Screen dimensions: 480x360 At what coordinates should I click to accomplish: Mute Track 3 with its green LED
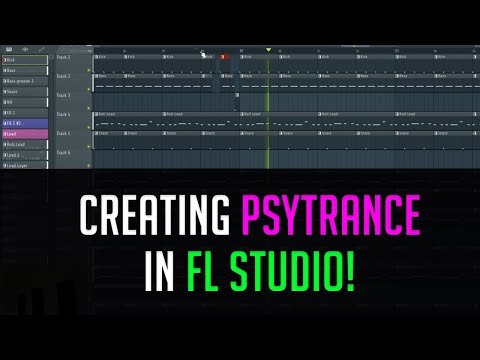point(89,108)
